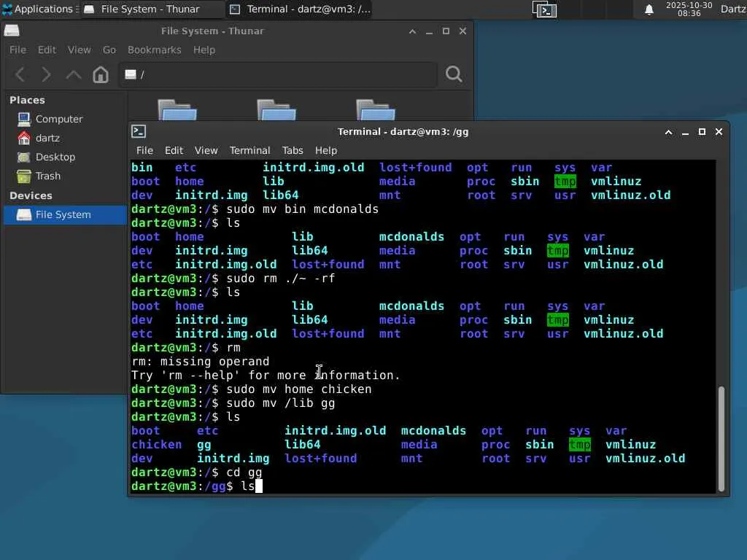Viewport: 747px width, 560px height.
Task: Roll up the Terminal window with caret button
Action: coord(669,133)
